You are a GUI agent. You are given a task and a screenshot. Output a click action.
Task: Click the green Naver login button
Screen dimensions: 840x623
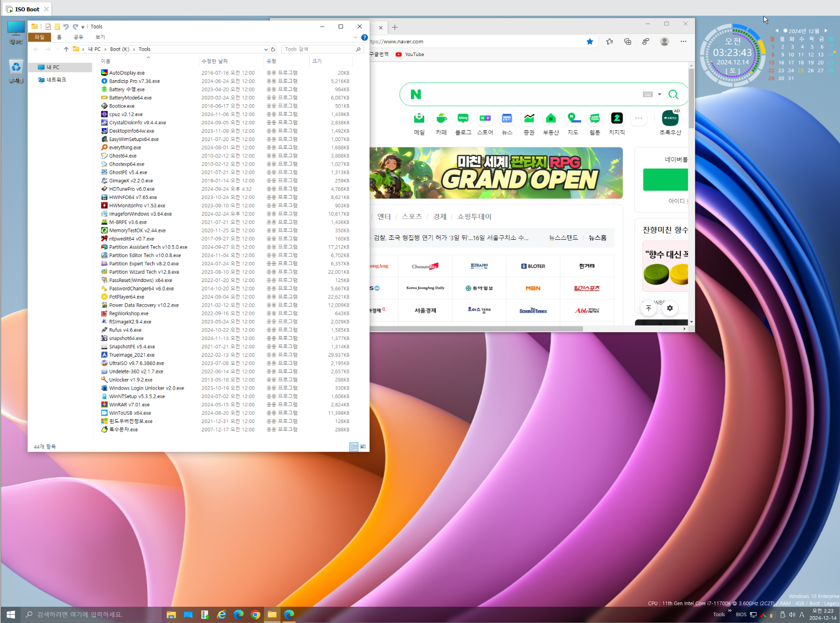pos(666,180)
